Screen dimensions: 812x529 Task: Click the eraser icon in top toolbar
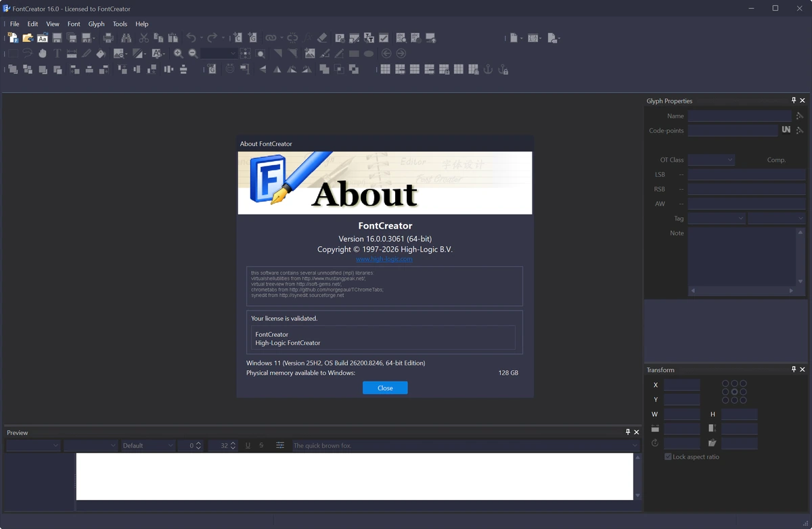322,38
